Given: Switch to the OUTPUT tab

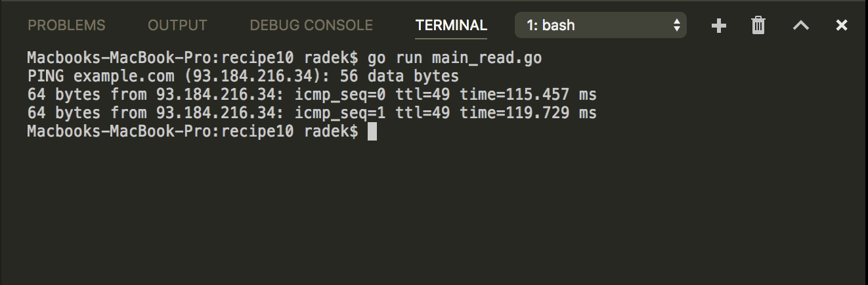Looking at the screenshot, I should (177, 26).
